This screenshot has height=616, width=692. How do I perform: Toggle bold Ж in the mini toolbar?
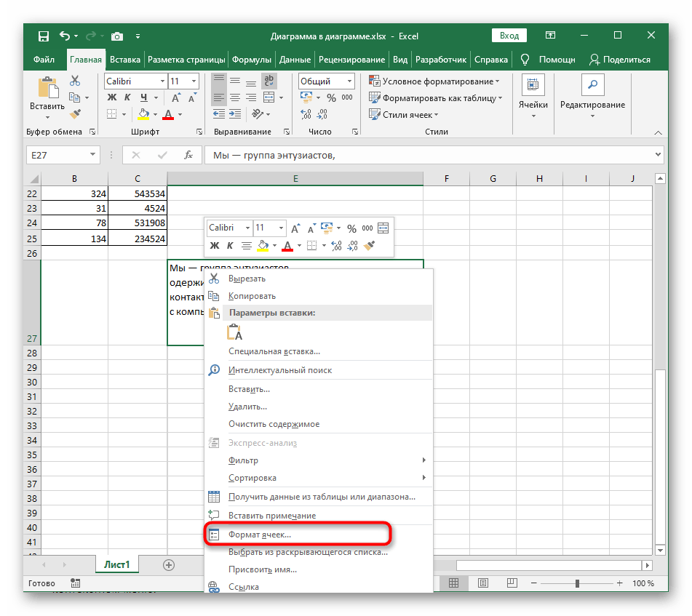point(214,246)
